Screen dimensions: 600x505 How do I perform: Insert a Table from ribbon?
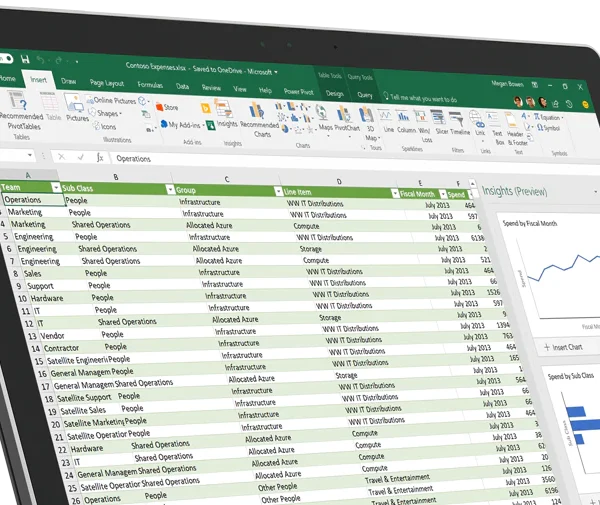(x=52, y=107)
